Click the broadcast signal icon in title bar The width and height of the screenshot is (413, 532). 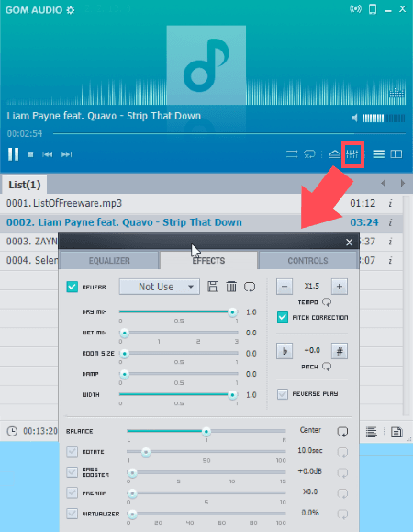(355, 9)
